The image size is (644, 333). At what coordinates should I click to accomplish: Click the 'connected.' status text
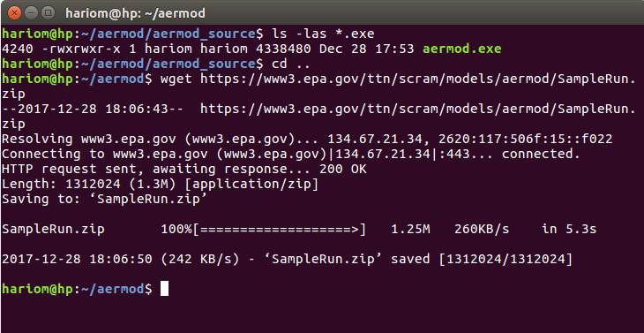click(x=541, y=154)
